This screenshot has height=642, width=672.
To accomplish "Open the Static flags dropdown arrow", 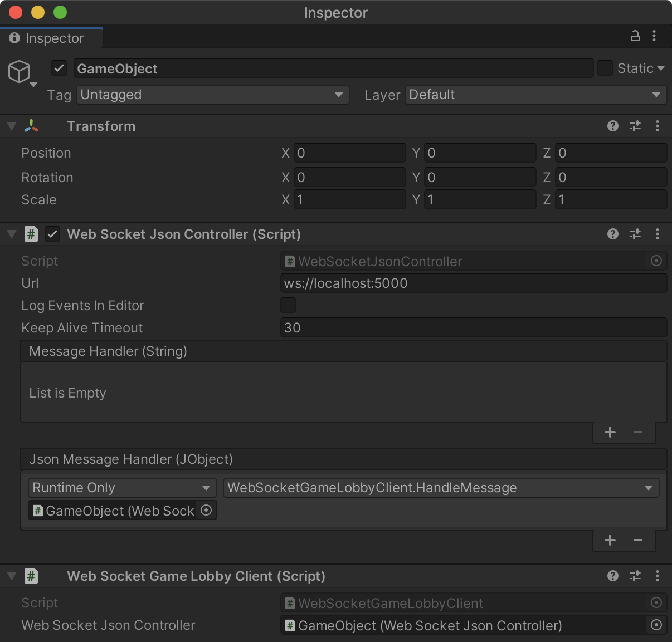I will pos(661,68).
